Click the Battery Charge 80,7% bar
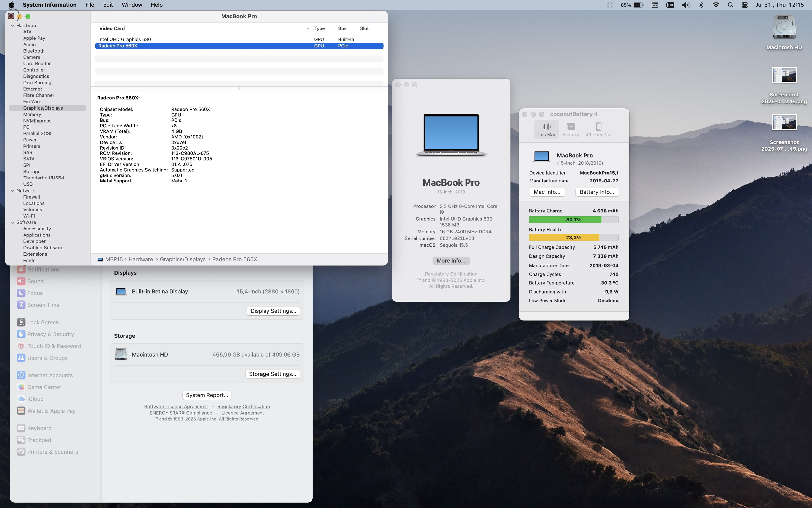This screenshot has height=508, width=812. [574, 220]
